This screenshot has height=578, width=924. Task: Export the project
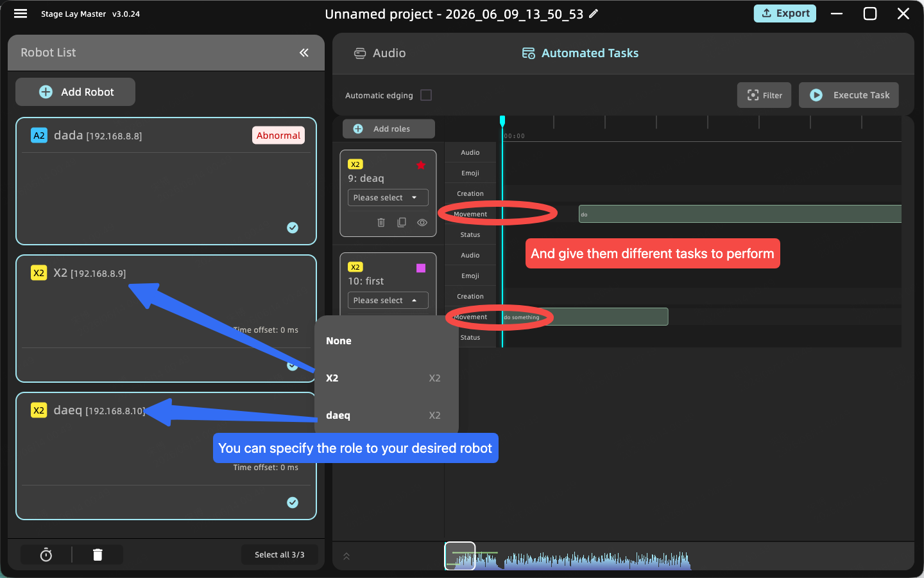(x=785, y=13)
